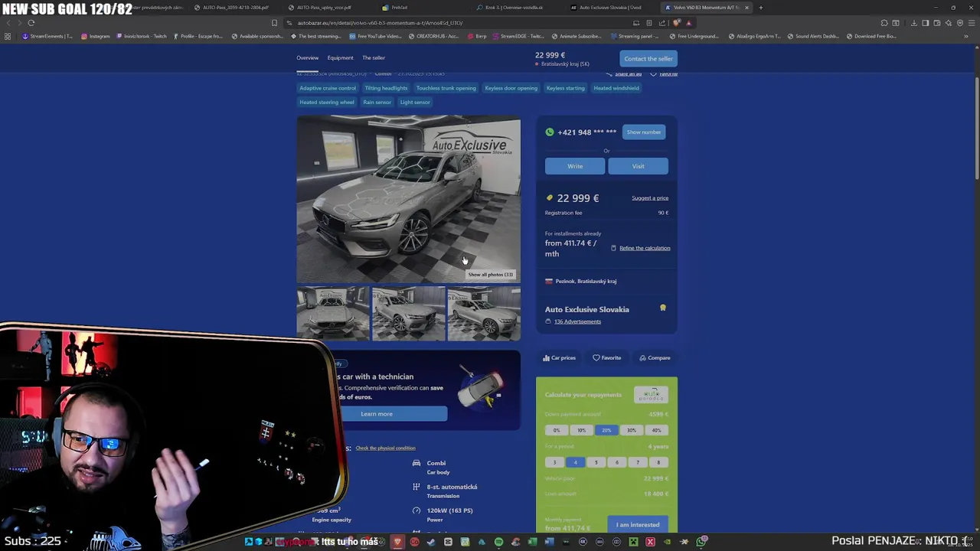Click the Brave browser taskbar icon
This screenshot has width=980, height=551.
pyautogui.click(x=397, y=542)
